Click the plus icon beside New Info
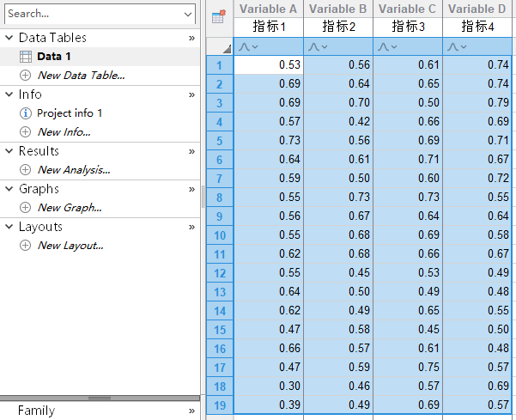 (25, 132)
